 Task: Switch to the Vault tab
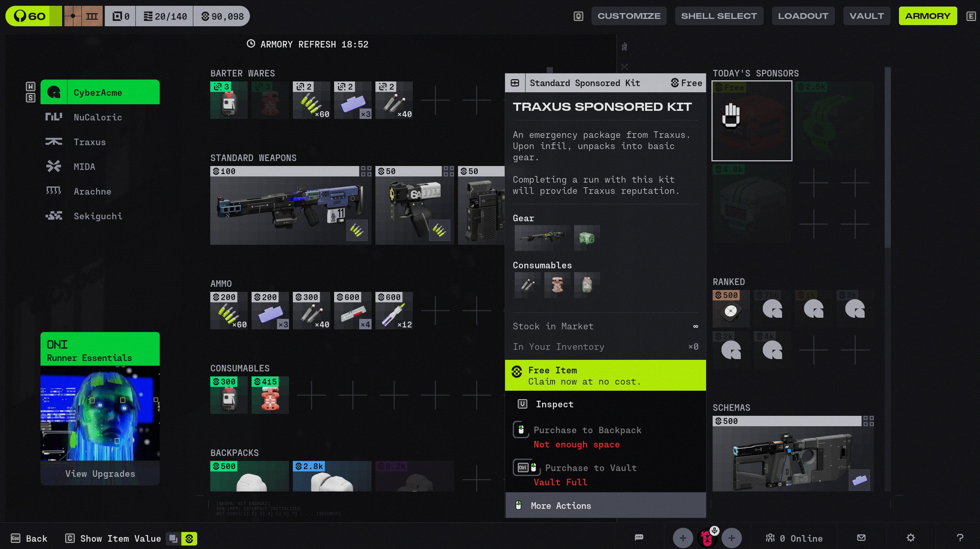coord(866,16)
